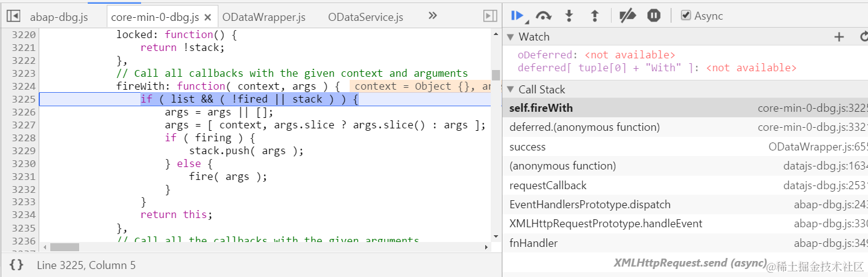Open the ODataService.js tab
This screenshot has width=868, height=277.
[x=366, y=17]
